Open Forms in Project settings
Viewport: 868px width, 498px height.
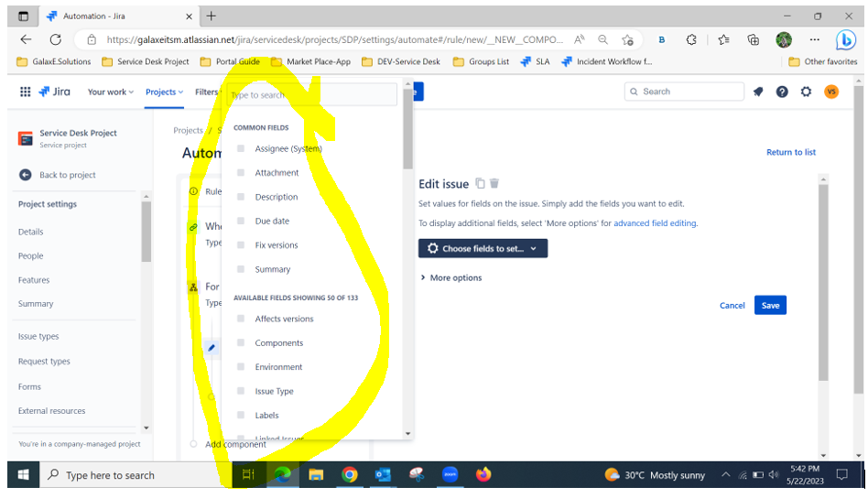point(29,387)
